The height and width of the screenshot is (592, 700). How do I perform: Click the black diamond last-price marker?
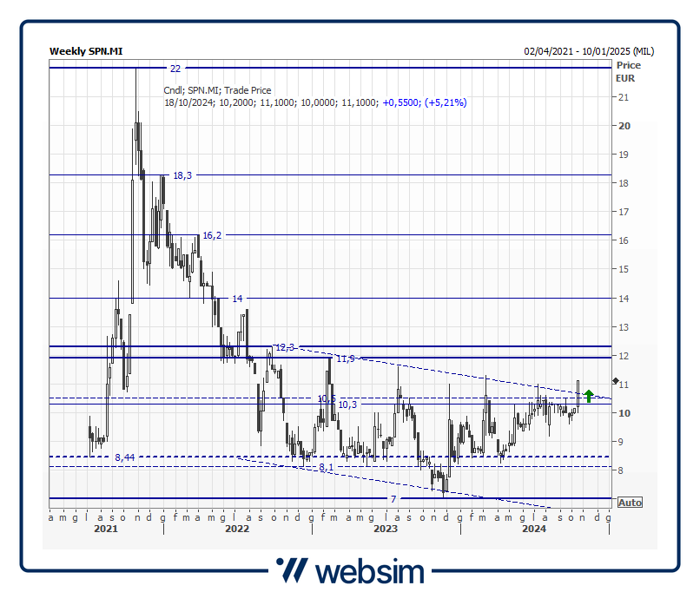[616, 381]
